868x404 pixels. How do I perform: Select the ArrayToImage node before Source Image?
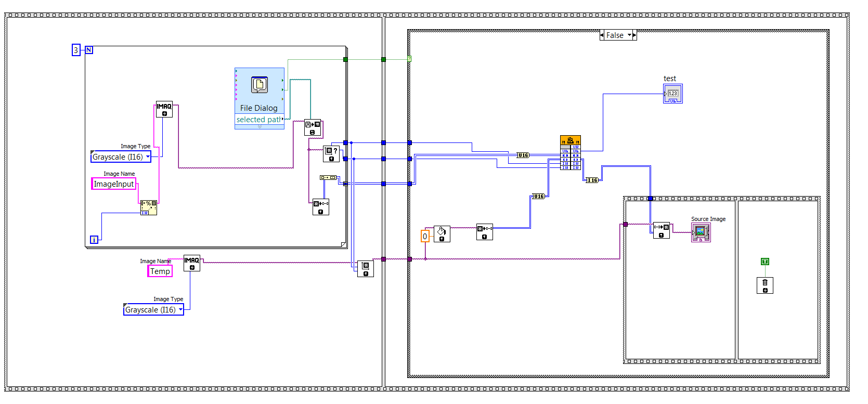coord(662,230)
